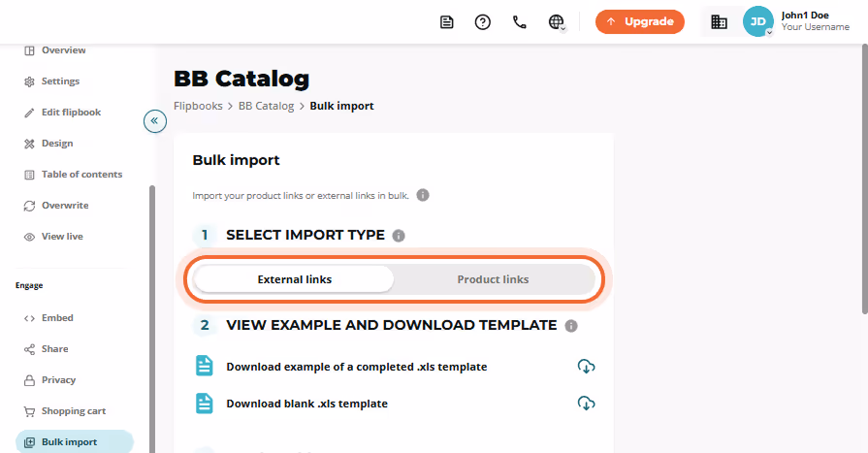868x453 pixels.
Task: Click the BB Catalog page title
Action: (x=241, y=79)
